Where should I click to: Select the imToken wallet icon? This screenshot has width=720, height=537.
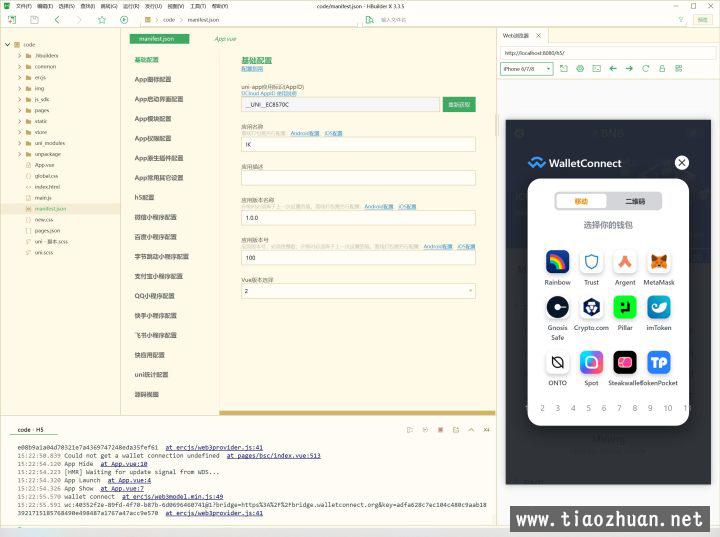(x=659, y=307)
